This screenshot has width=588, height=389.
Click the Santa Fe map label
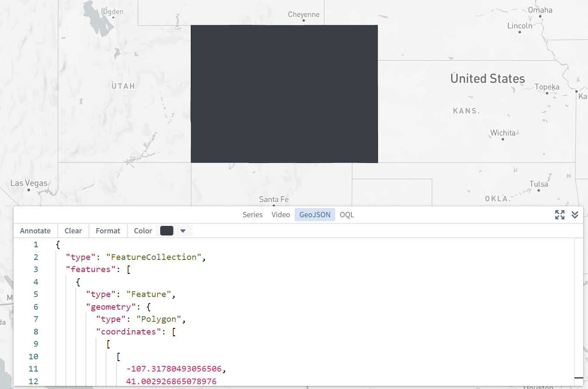click(x=274, y=199)
